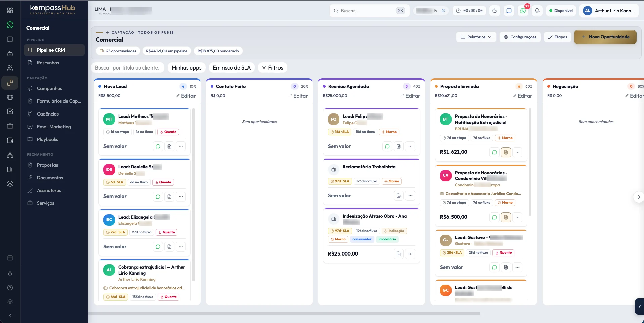The width and height of the screenshot is (644, 323).
Task: Toggle the Em risco de SLA filter
Action: 231,67
